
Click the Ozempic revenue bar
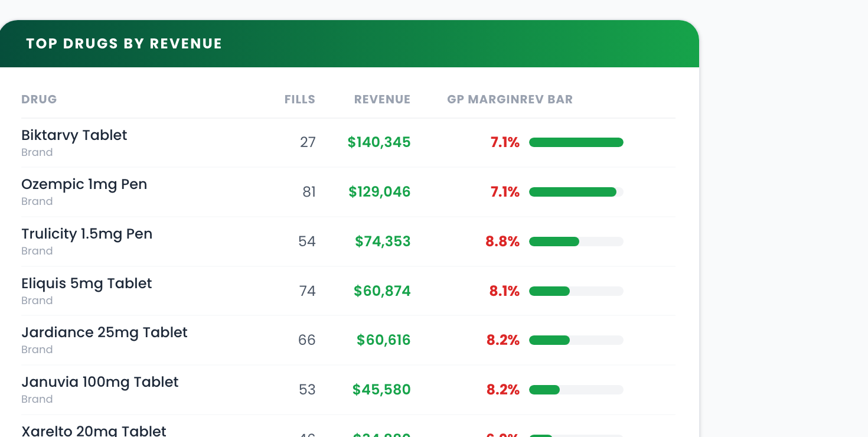[x=576, y=192]
